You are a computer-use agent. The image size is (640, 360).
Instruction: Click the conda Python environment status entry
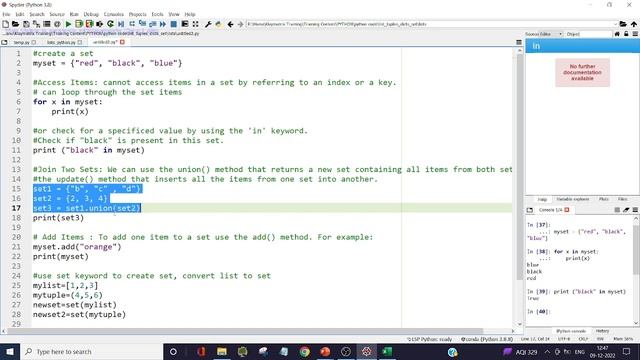[x=487, y=339]
